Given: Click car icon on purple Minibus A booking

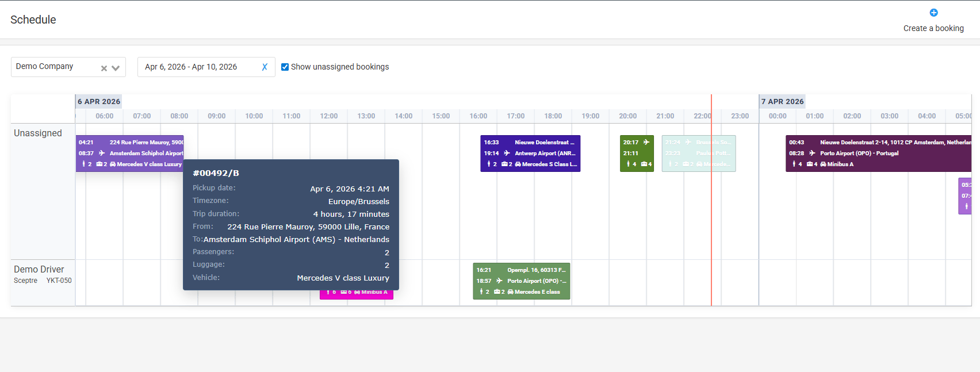Looking at the screenshot, I should point(823,164).
